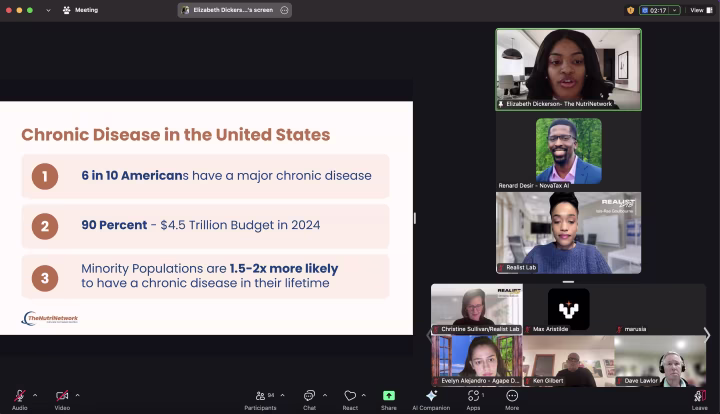Expand the window dropdown chevron near traffic lights
Screen dimensions: 720x414
48,10
